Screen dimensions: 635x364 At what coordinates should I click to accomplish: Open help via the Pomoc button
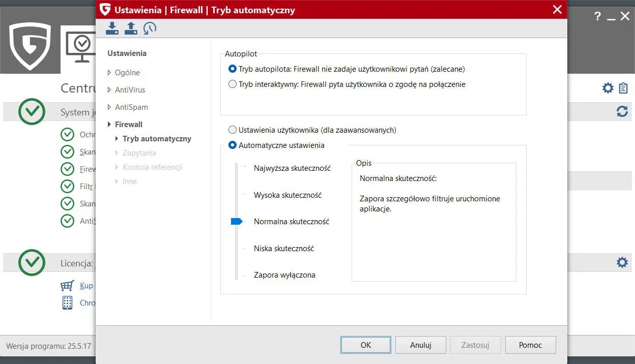click(x=530, y=345)
